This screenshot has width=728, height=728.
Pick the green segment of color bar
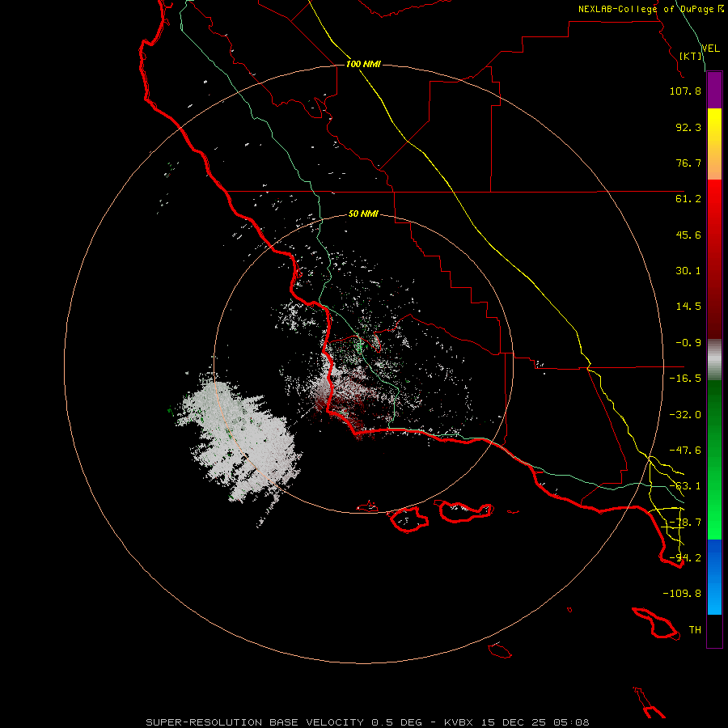click(x=714, y=459)
